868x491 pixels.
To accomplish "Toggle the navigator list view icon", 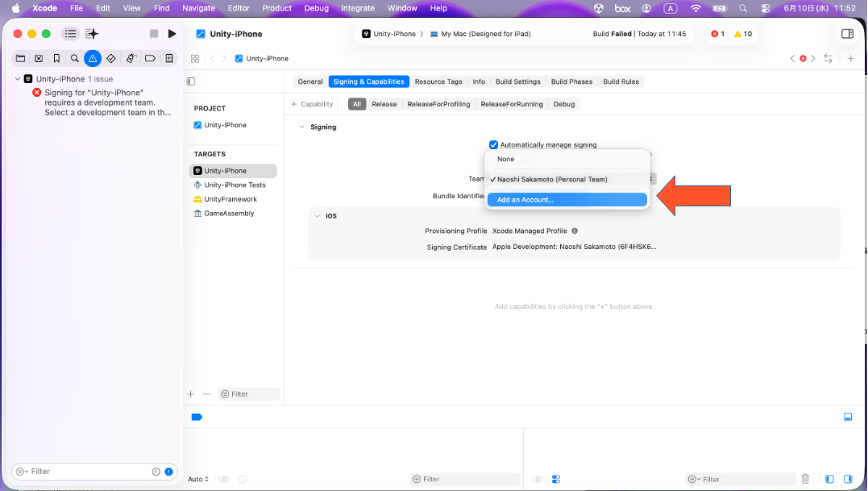I will [x=70, y=34].
